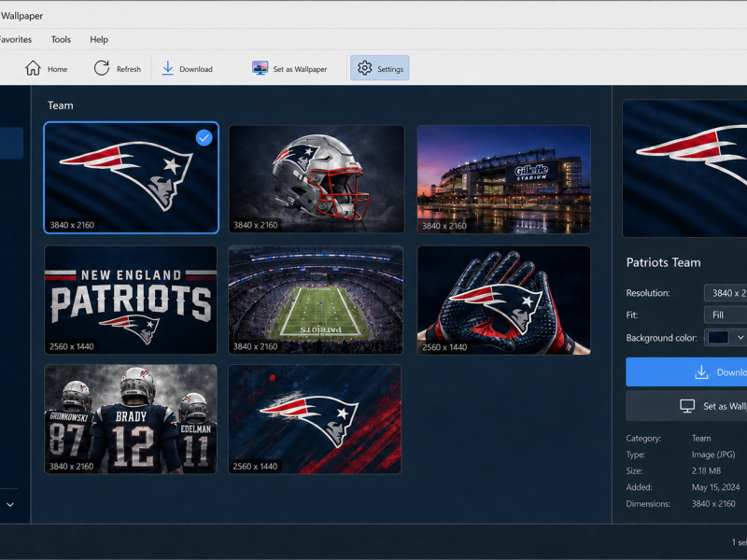Screen dimensions: 747x560
Task: Select the silver helmet wallpaper thumbnail
Action: pos(317,179)
